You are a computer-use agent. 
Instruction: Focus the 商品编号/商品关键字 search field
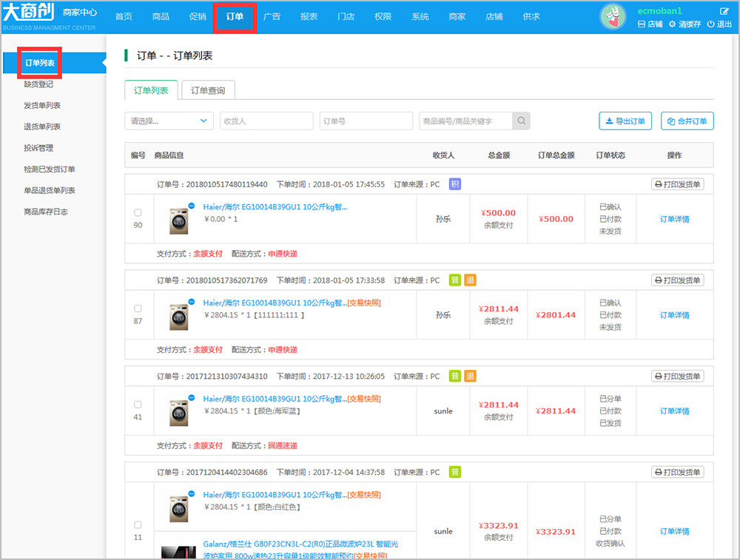tap(465, 121)
